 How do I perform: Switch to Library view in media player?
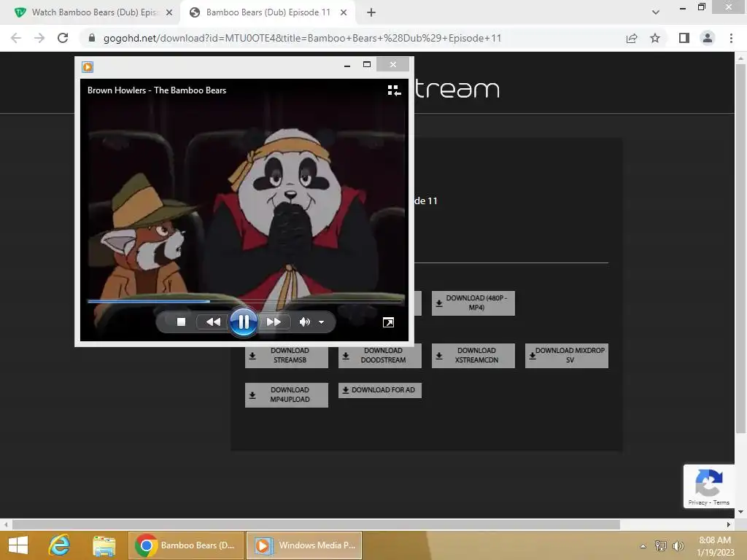tap(394, 90)
